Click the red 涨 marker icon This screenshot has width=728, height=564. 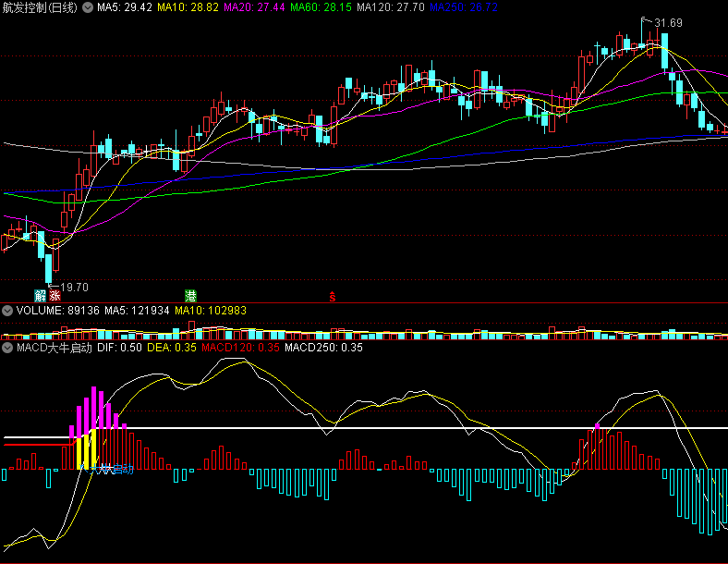[x=55, y=296]
